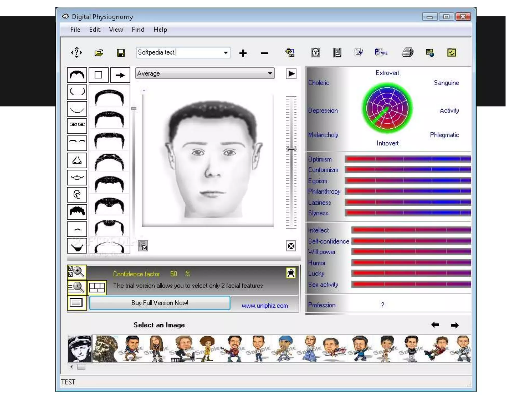Screen dimensions: 532x399
Task: Click Buy Full Version Now button
Action: pyautogui.click(x=159, y=303)
